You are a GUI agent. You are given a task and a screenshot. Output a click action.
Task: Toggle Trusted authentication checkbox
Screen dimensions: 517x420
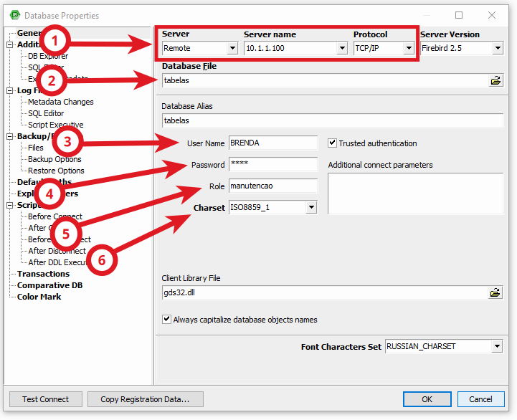tap(333, 143)
